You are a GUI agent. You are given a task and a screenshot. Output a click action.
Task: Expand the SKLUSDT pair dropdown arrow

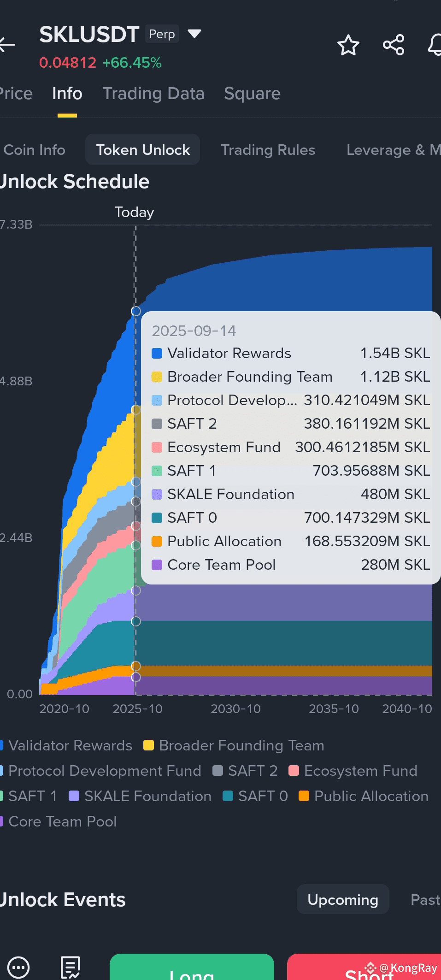[x=194, y=34]
